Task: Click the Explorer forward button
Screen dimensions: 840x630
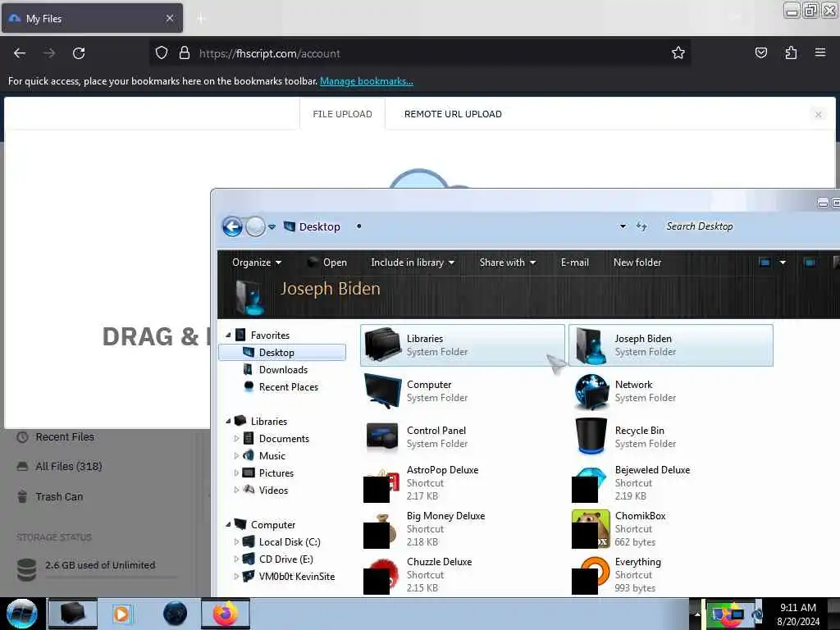Action: click(x=255, y=226)
